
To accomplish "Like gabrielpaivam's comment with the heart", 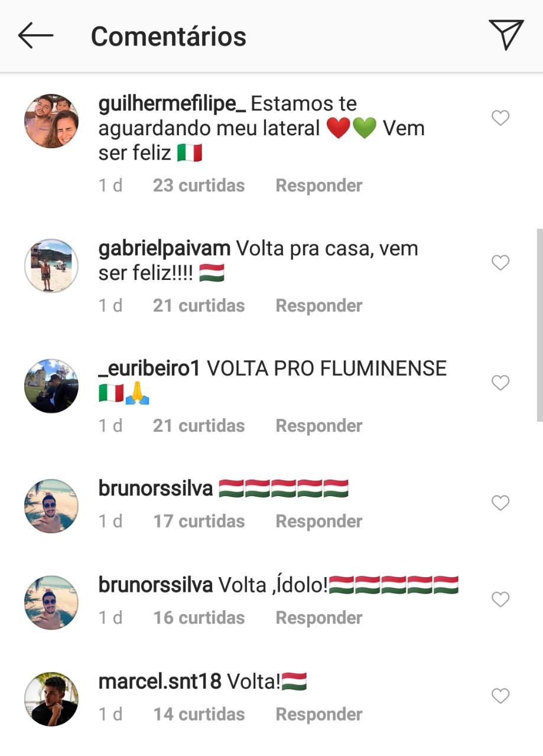I will (500, 263).
